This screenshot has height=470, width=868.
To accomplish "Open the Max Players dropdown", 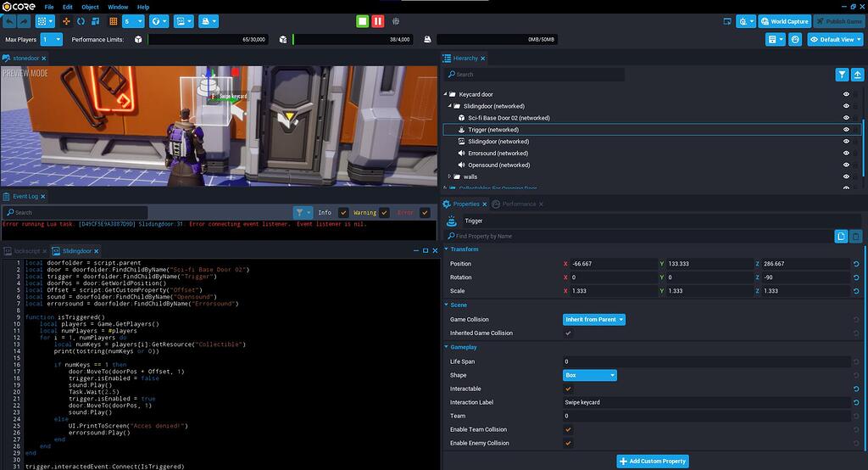I will [52, 40].
